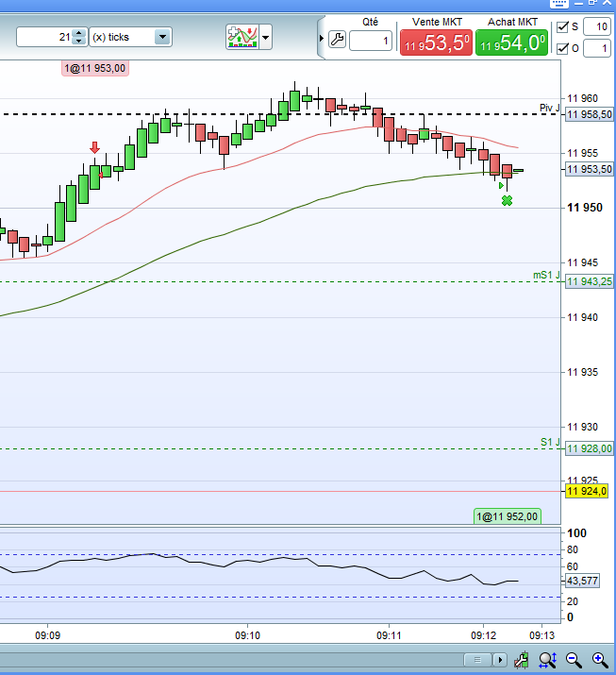Click the green X exit marker on chart
616x675 pixels.
click(x=508, y=200)
